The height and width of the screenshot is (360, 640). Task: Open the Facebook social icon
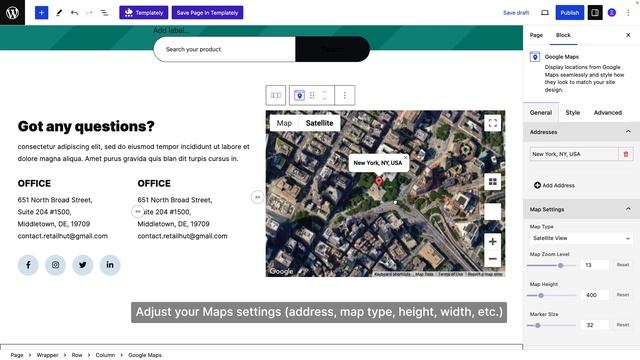pyautogui.click(x=28, y=265)
